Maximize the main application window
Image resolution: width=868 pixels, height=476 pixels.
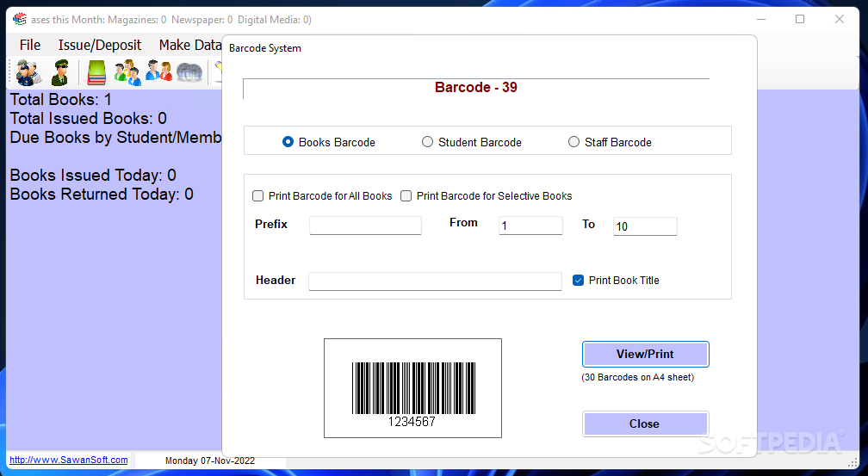[800, 20]
